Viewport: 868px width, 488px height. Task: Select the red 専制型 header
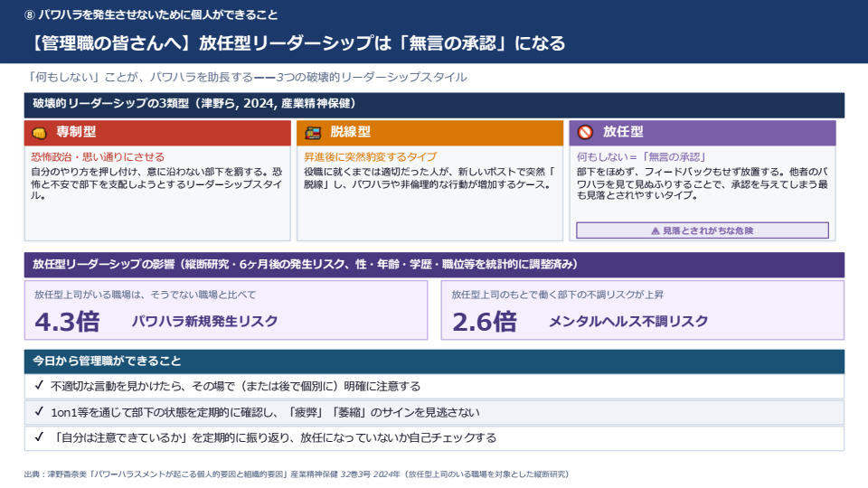tap(157, 133)
